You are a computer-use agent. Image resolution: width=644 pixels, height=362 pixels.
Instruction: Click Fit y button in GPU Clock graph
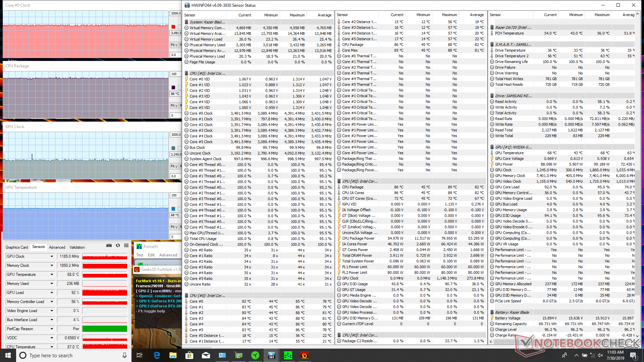pos(174,166)
